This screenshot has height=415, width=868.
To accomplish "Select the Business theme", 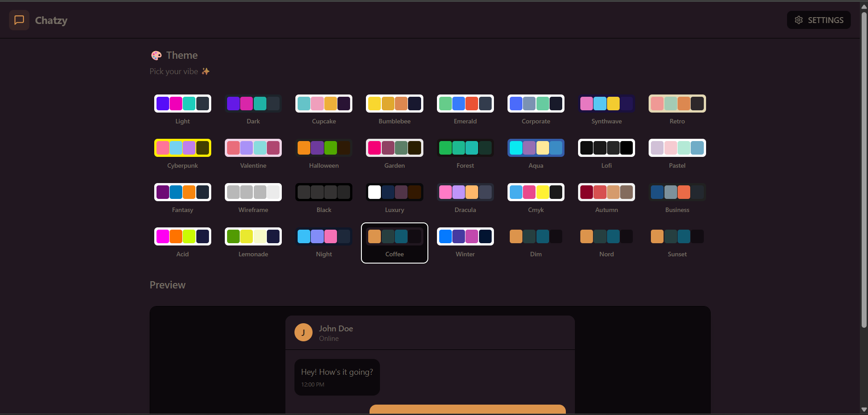I will click(677, 198).
